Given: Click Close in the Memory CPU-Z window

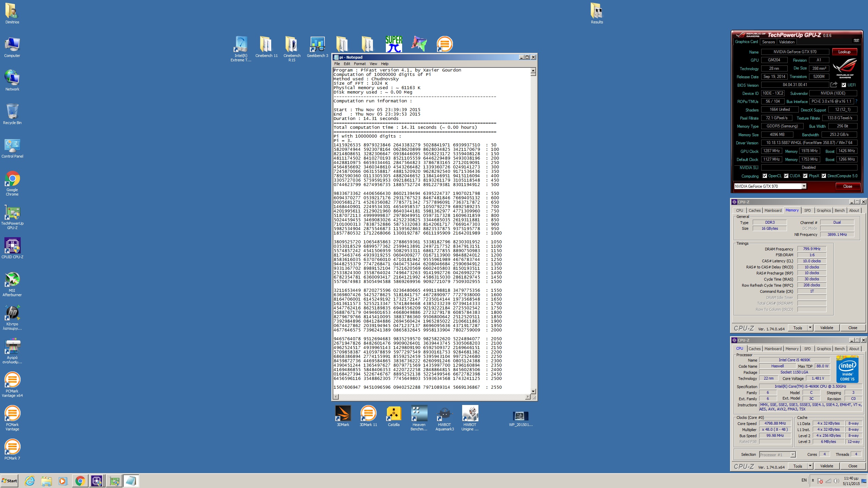Looking at the screenshot, I should (852, 328).
